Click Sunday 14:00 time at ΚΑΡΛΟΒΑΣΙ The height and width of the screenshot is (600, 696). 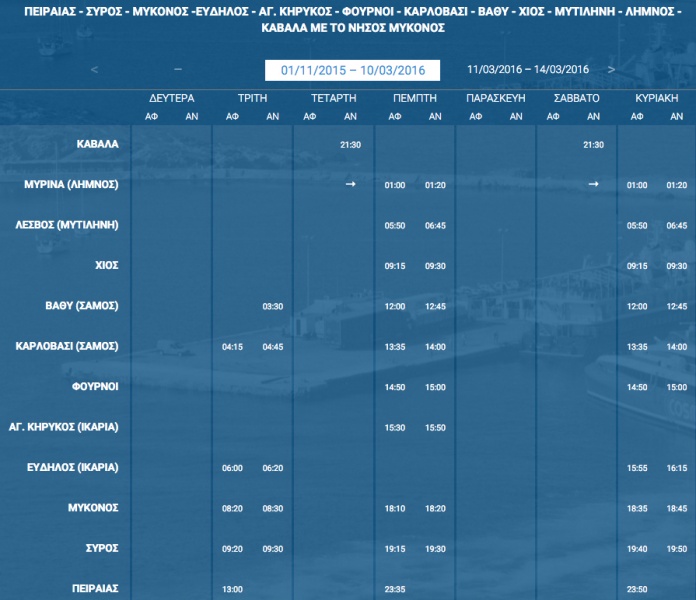(x=677, y=347)
